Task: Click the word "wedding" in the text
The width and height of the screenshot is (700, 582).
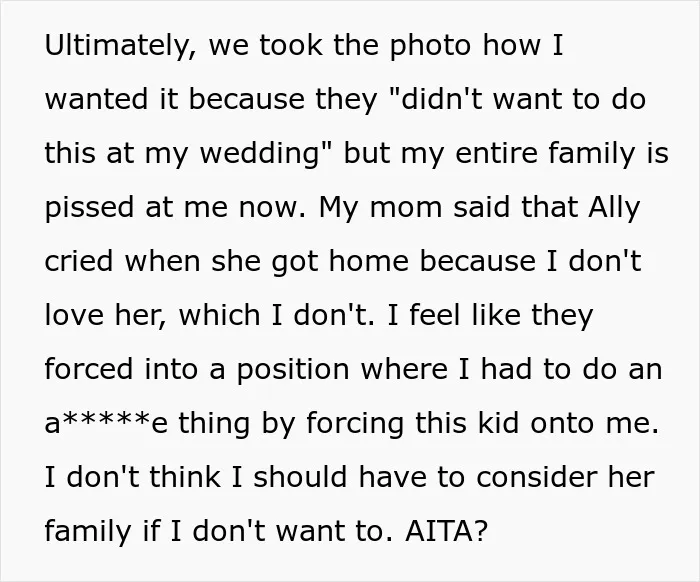Action: pos(260,153)
